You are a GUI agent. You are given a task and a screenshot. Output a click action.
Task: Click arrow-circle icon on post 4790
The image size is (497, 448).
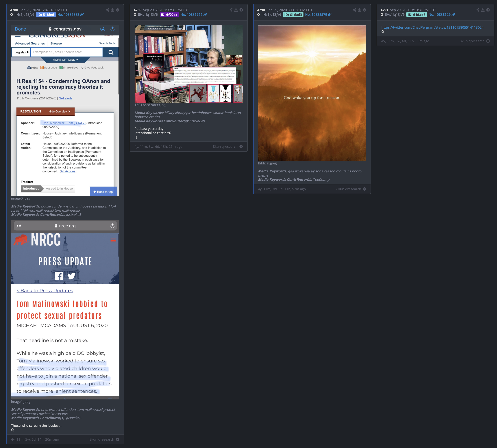click(365, 10)
